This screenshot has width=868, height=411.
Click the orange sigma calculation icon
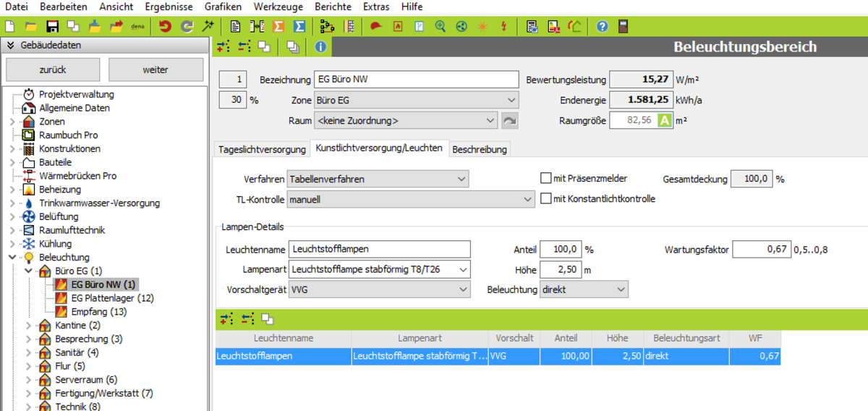278,27
